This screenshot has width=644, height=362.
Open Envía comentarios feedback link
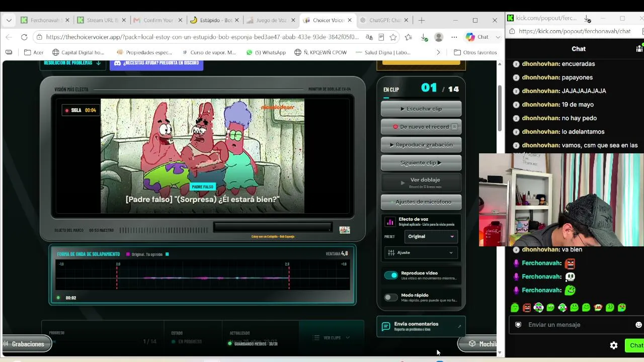[421, 326]
